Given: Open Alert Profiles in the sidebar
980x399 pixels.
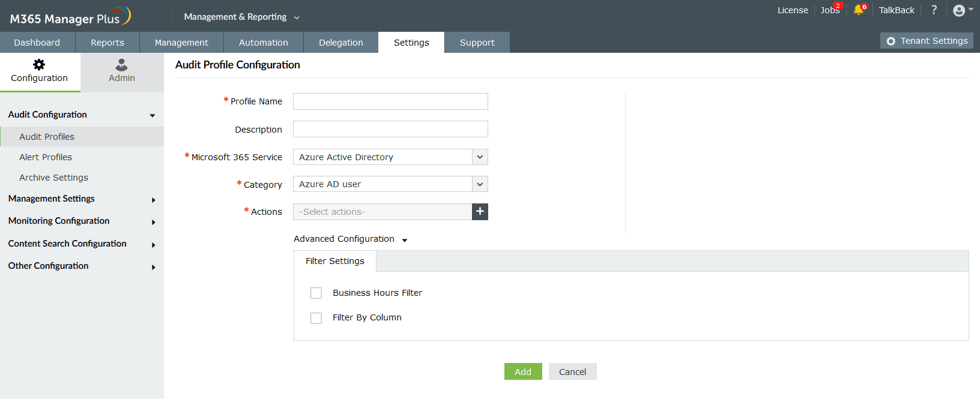Looking at the screenshot, I should coord(46,157).
